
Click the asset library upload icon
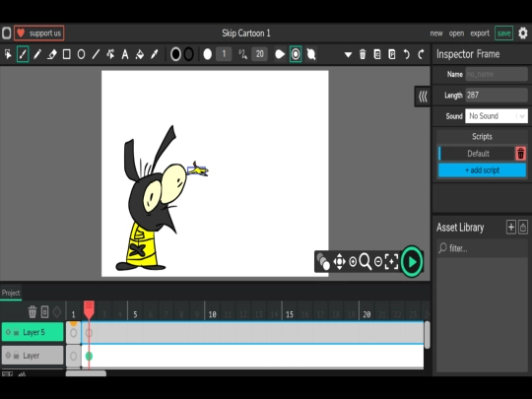tap(523, 227)
